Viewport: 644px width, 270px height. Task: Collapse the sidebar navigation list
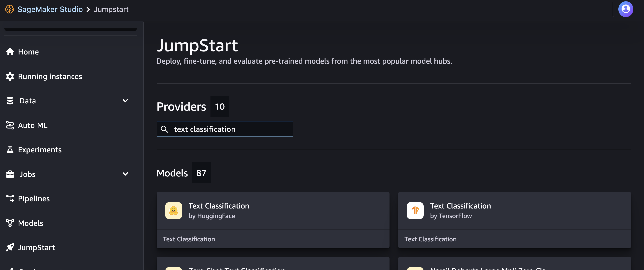point(71,28)
